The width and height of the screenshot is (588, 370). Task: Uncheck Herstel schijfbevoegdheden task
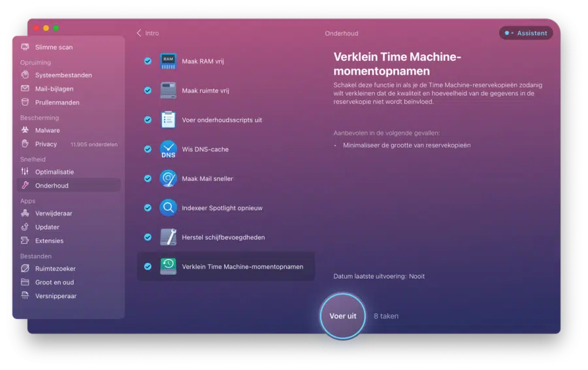tap(148, 237)
